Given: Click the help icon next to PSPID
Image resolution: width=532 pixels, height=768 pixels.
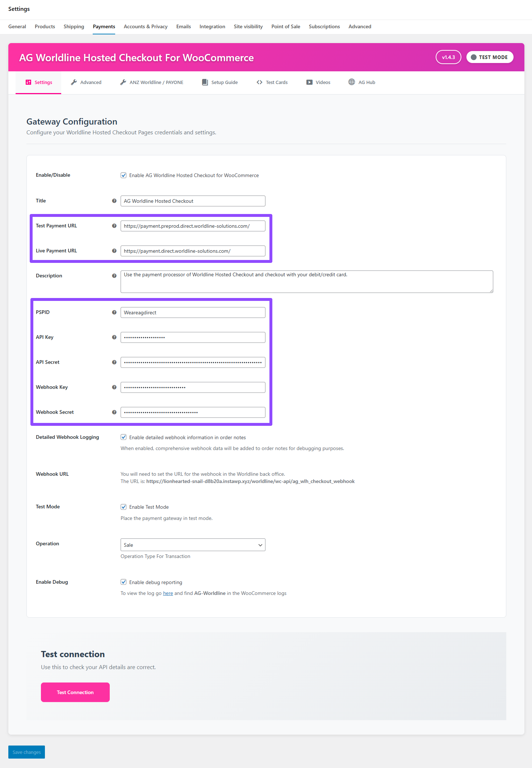Looking at the screenshot, I should [114, 312].
